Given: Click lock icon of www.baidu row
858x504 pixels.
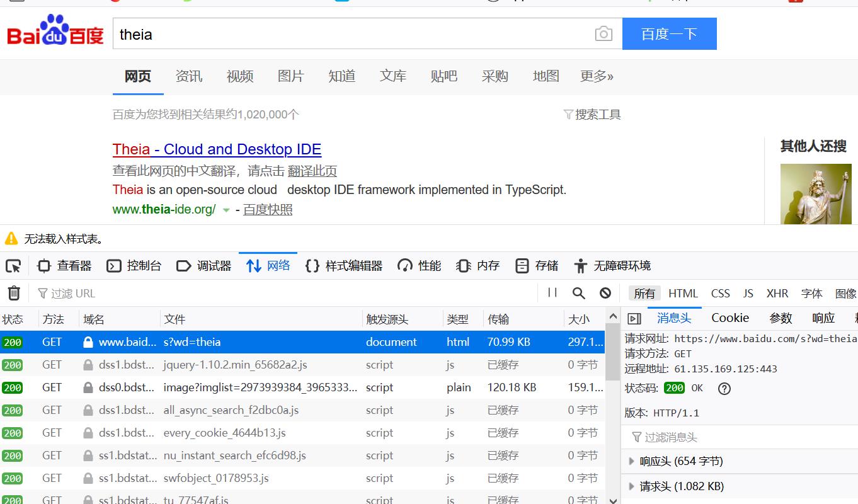Looking at the screenshot, I should pyautogui.click(x=88, y=342).
